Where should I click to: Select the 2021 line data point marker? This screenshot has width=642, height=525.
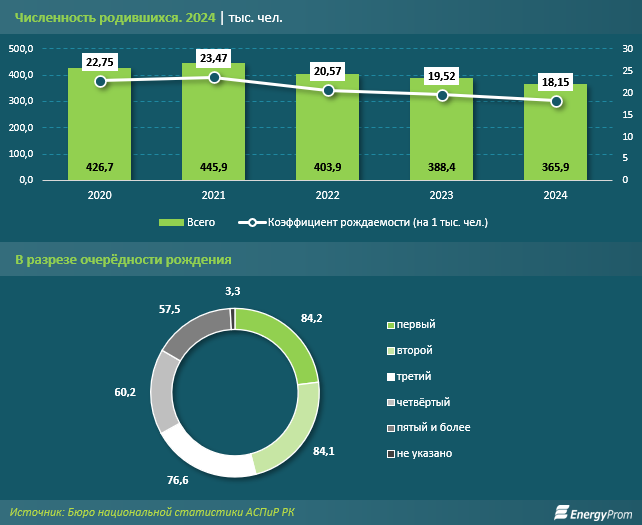[x=213, y=77]
